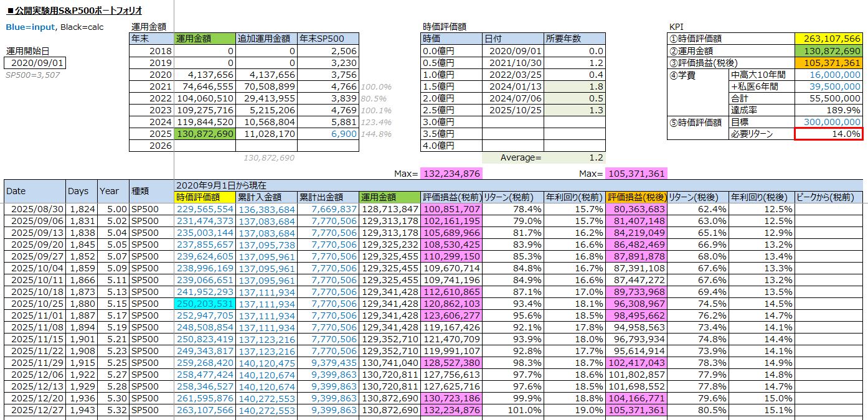Select the 2025/12/27 date cell
Viewport: 868px width, 420px height.
35,411
